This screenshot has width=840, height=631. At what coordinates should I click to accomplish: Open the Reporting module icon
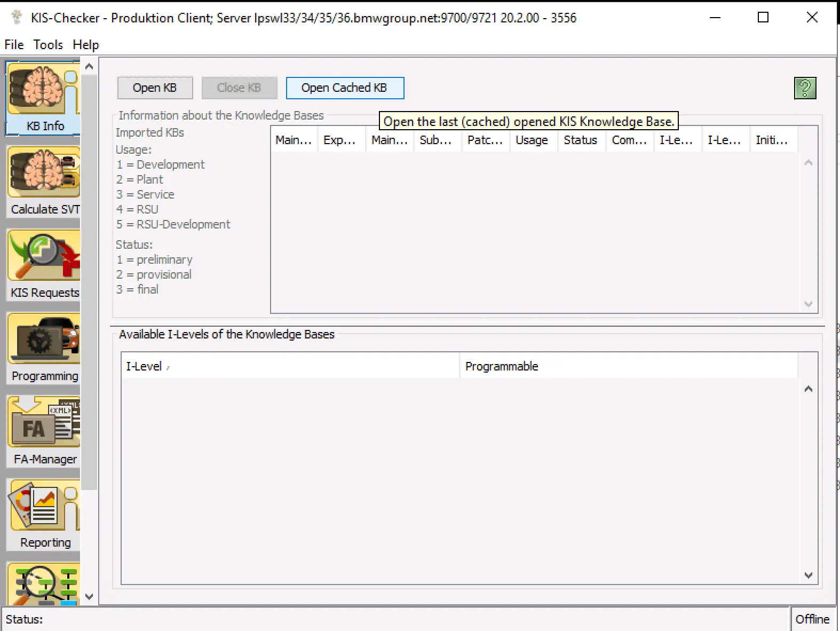44,515
